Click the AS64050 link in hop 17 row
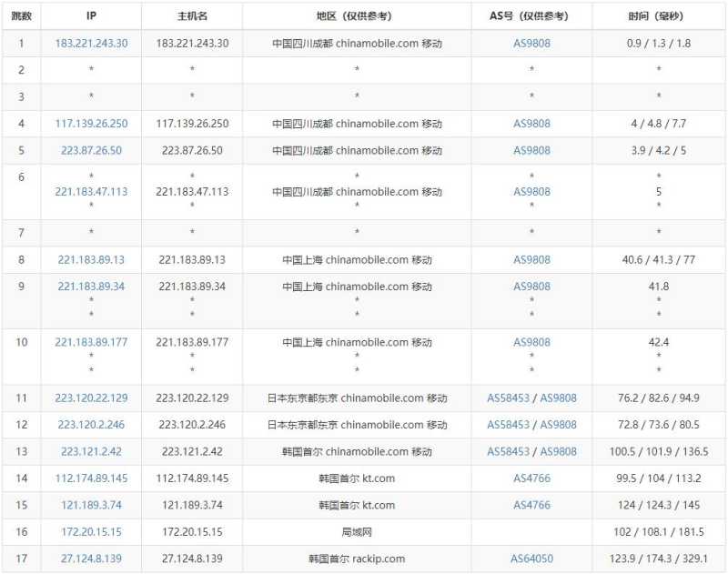 [531, 559]
